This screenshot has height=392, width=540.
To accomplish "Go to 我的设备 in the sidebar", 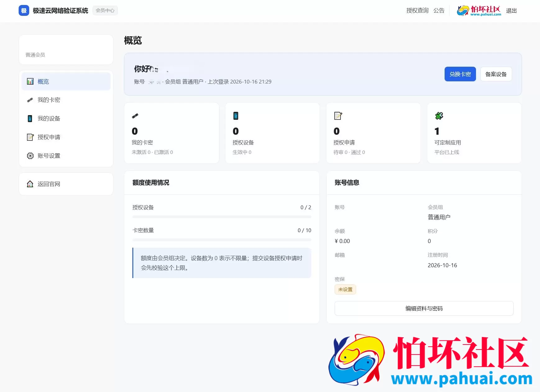I will click(x=66, y=119).
